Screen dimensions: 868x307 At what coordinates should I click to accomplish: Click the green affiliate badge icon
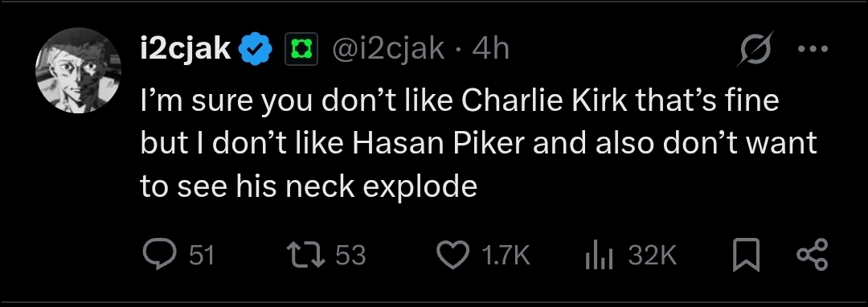pyautogui.click(x=301, y=50)
